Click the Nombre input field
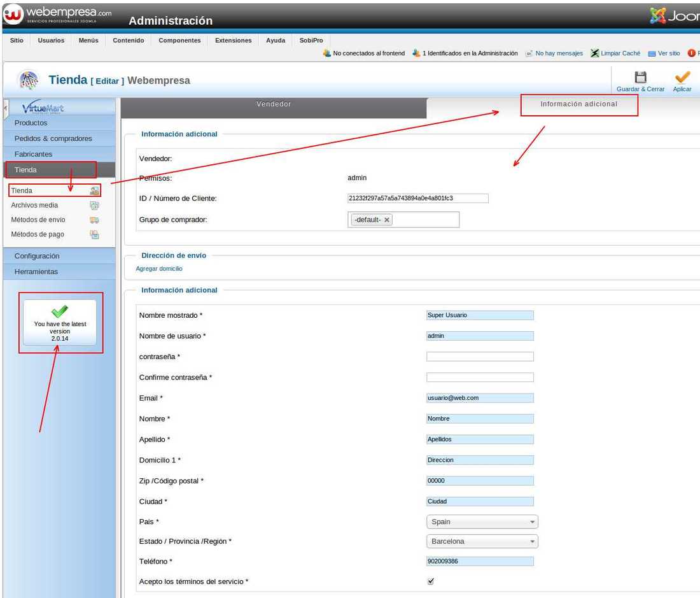The width and height of the screenshot is (700, 598). click(x=480, y=418)
